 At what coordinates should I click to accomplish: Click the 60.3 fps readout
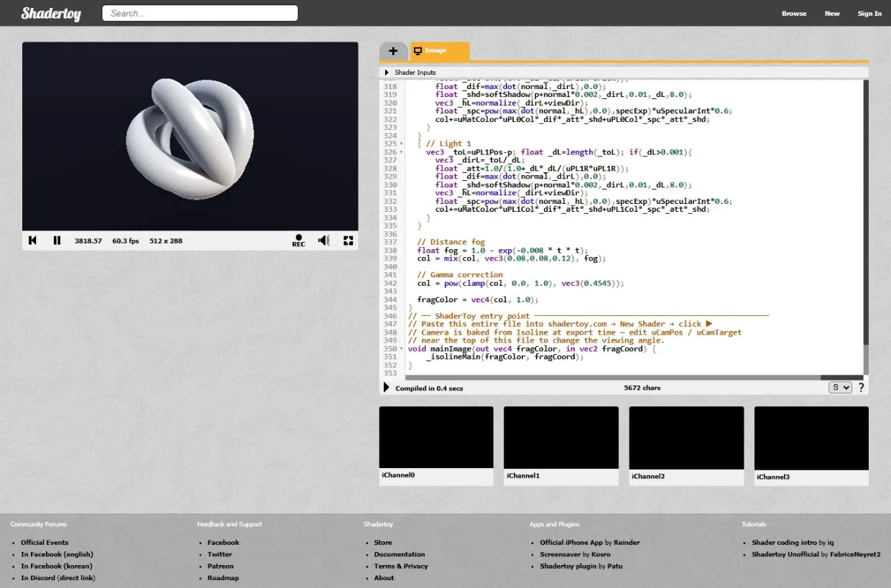[126, 241]
